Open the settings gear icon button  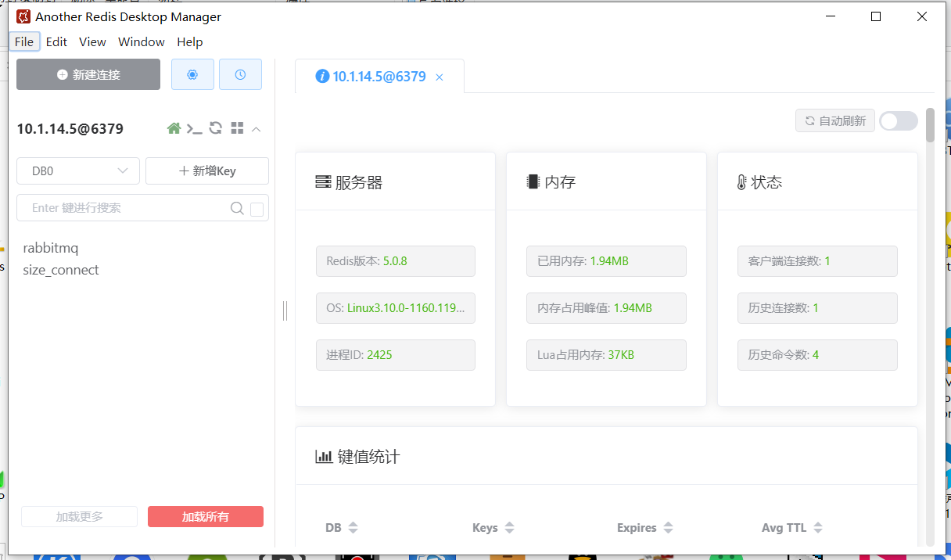192,74
